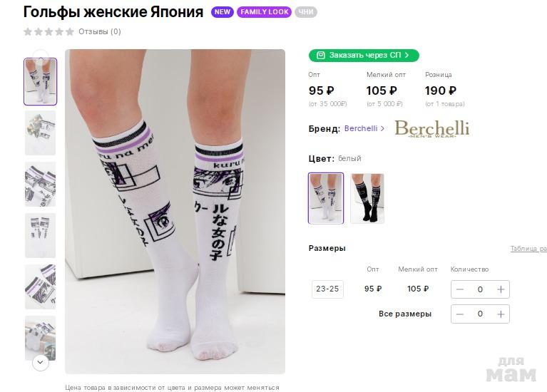Screen dimensions: 547x392
Task: Open Berchelli brand link
Action: point(361,128)
